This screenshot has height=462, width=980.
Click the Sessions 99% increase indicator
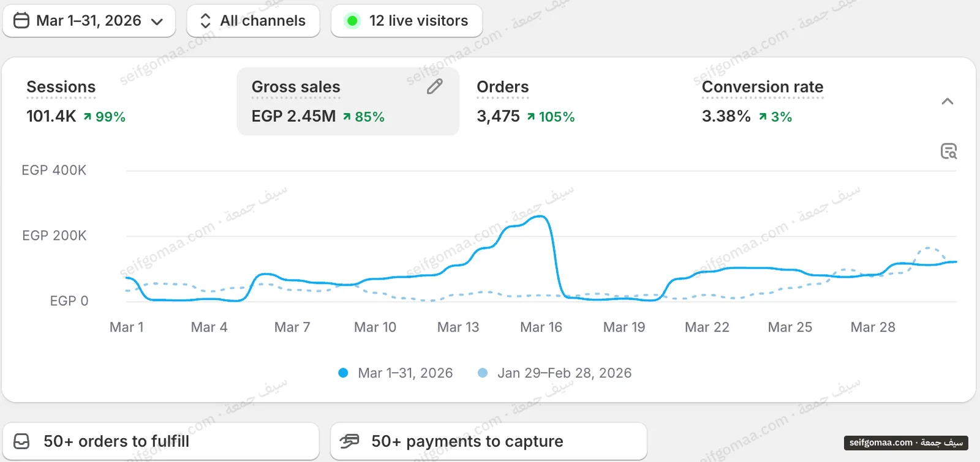(x=105, y=117)
